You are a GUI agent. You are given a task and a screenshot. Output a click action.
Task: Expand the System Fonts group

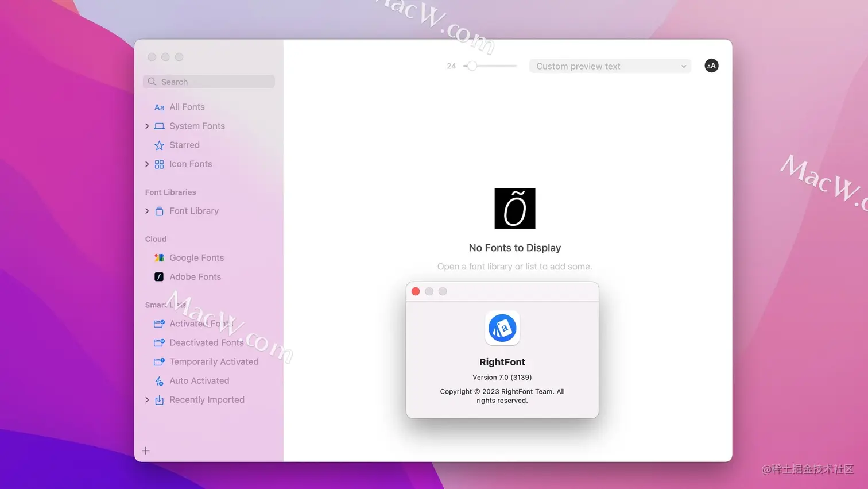pos(147,126)
